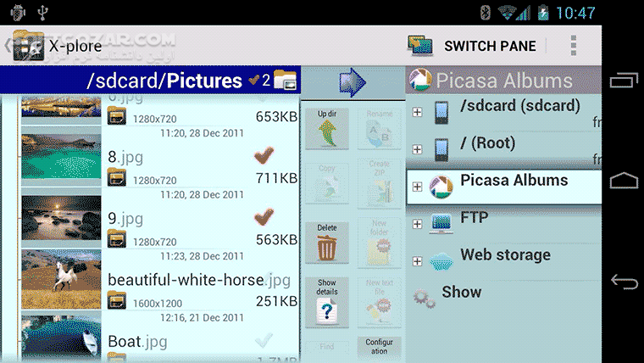Click the FTP computer icon

441,223
